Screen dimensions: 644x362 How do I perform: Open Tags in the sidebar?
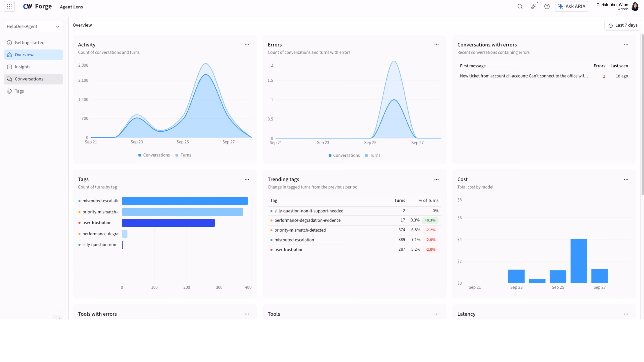(34, 91)
